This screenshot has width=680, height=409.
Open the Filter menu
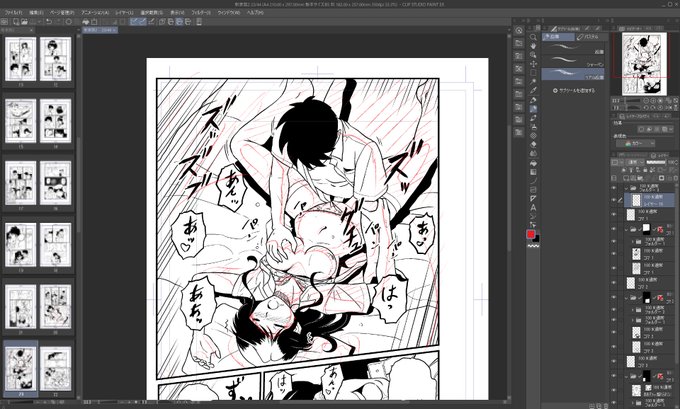(x=201, y=13)
